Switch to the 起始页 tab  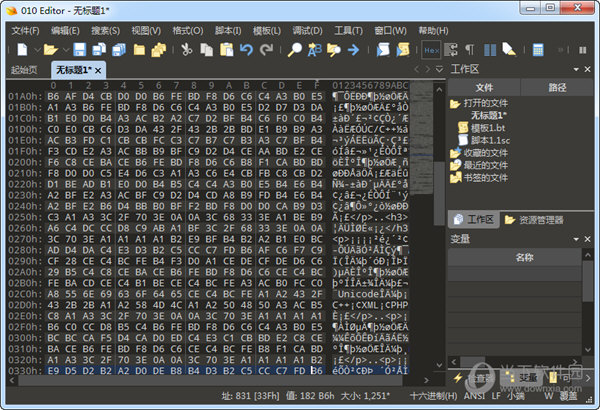pos(24,70)
